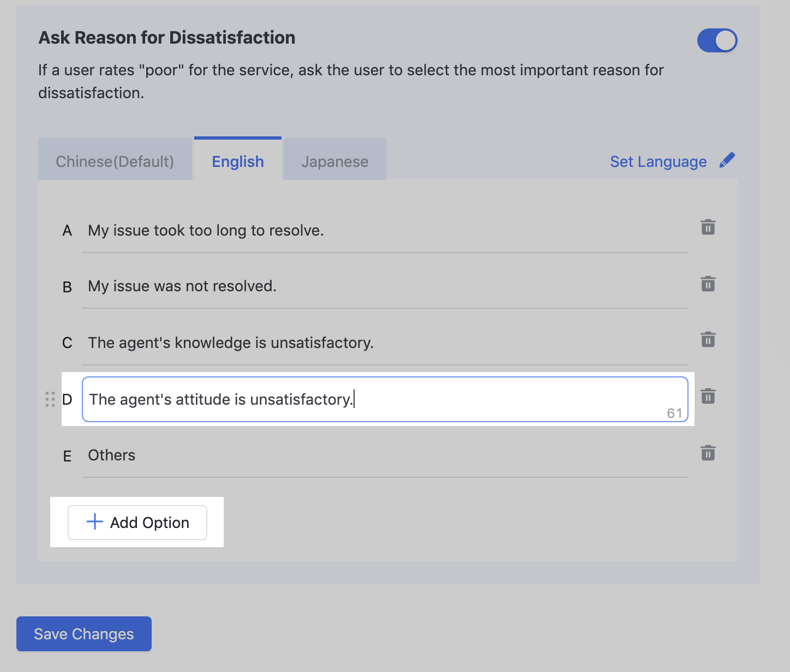The image size is (790, 672).
Task: Open Set Language settings
Action: (x=658, y=161)
